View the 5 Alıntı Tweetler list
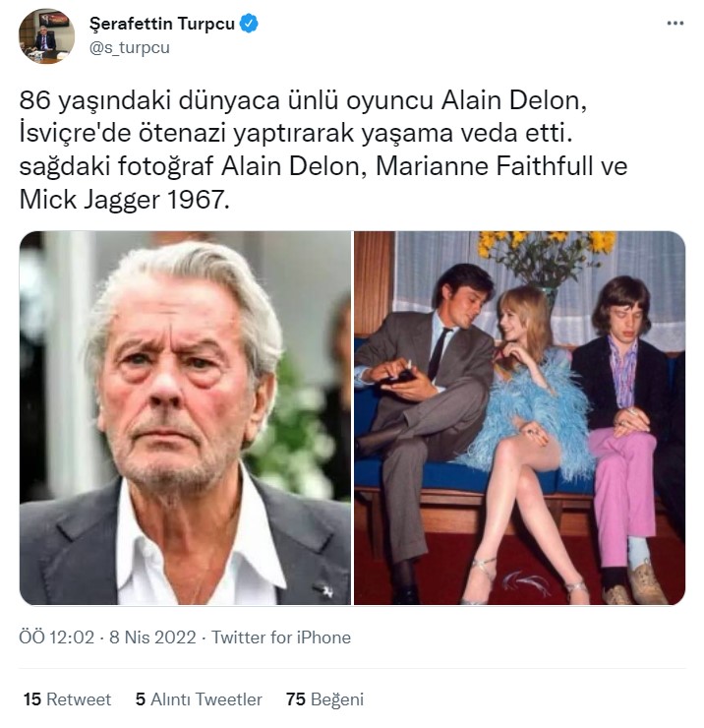704x728 pixels. point(199,699)
